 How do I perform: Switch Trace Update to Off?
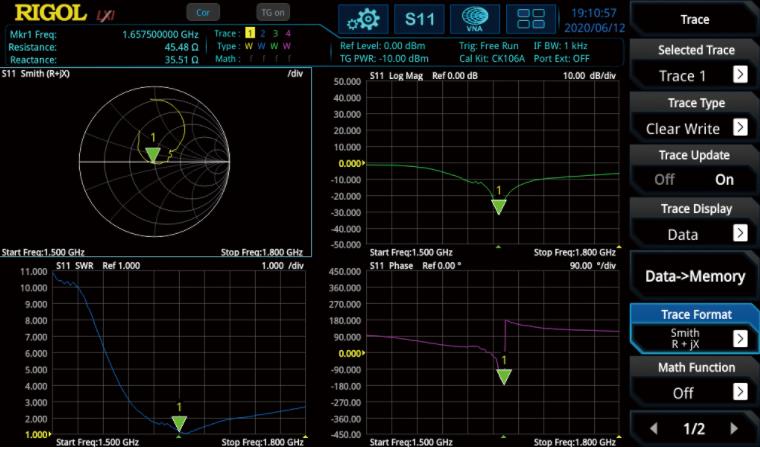664,180
